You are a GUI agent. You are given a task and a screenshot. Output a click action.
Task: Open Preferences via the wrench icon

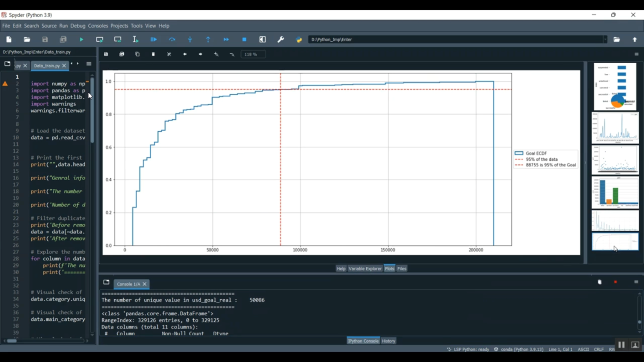pos(281,39)
